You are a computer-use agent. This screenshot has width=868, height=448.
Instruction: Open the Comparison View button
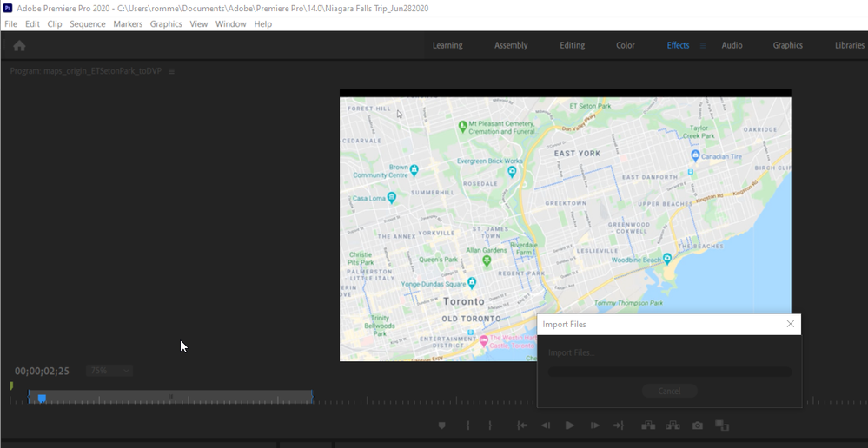coord(722,425)
